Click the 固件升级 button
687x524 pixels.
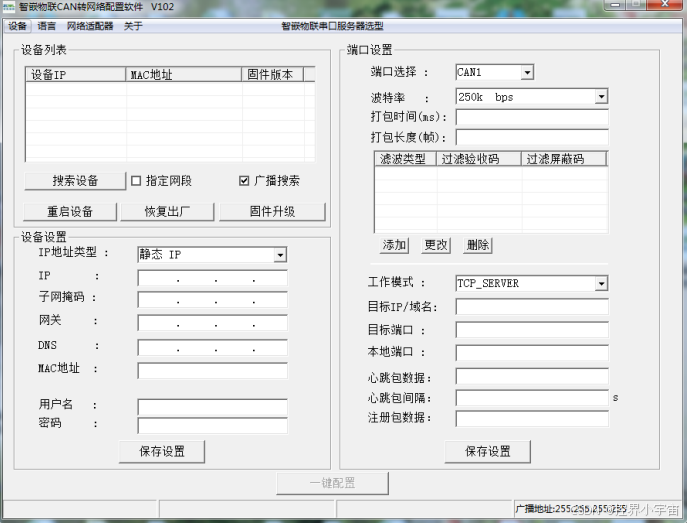(272, 212)
